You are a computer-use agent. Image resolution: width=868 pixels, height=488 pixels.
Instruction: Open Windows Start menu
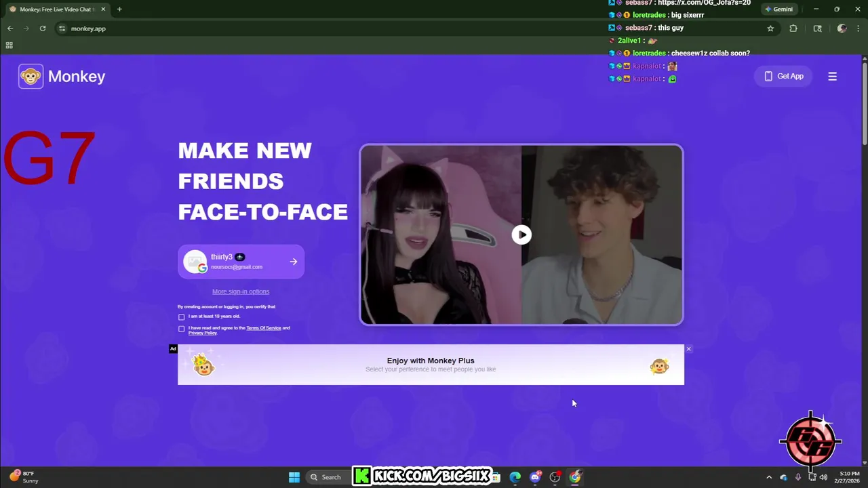(x=294, y=477)
